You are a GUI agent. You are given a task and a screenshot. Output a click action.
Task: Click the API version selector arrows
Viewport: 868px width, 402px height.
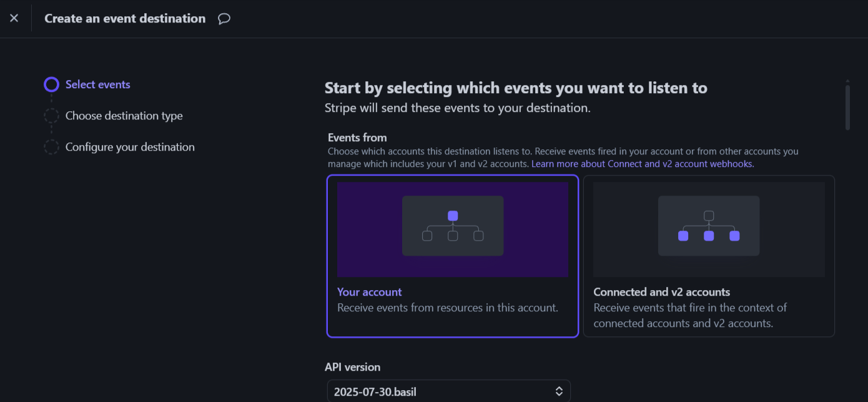point(559,392)
